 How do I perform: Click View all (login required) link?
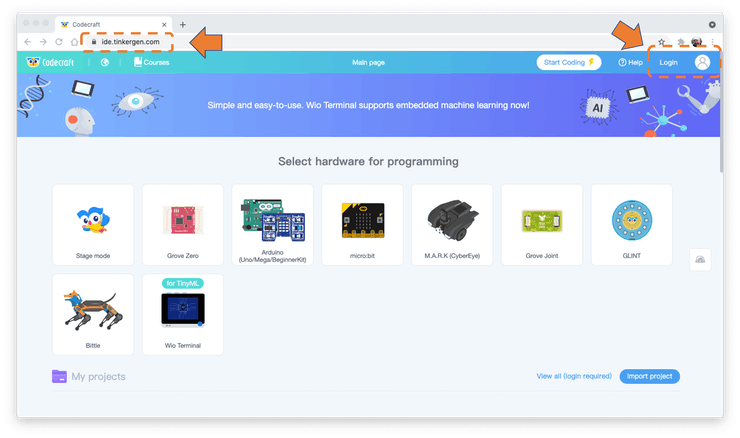pyautogui.click(x=574, y=376)
